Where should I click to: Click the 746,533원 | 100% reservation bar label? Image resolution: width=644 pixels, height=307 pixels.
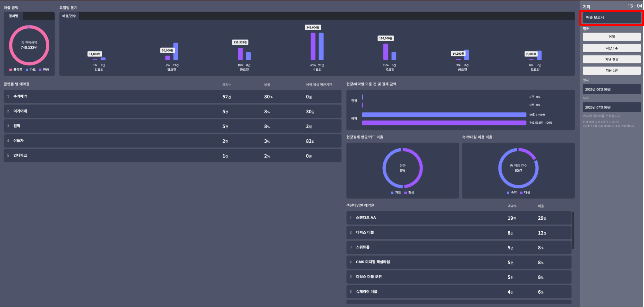coord(541,123)
